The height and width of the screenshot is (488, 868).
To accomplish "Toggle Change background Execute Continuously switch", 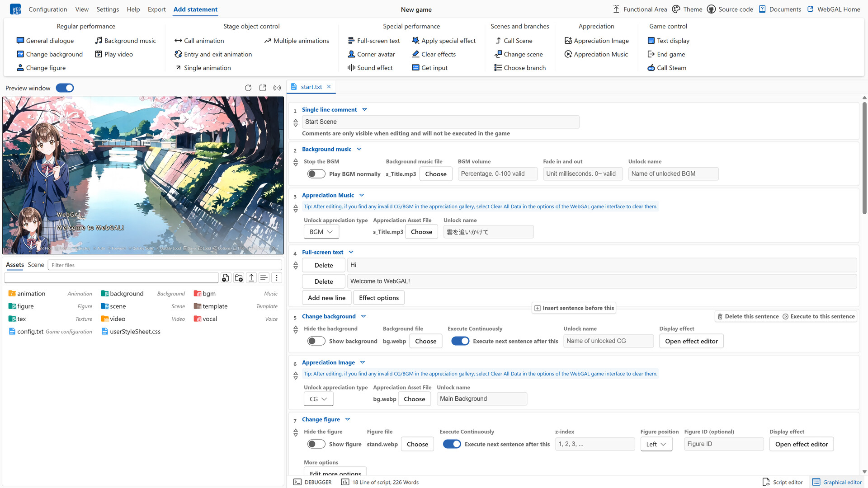I will coord(460,341).
